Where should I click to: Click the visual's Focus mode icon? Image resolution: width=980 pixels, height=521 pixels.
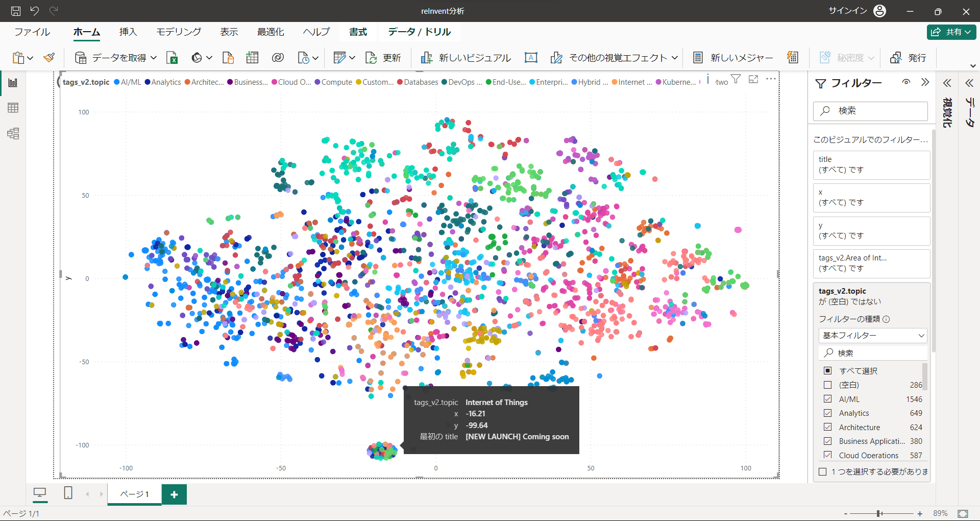tap(753, 79)
